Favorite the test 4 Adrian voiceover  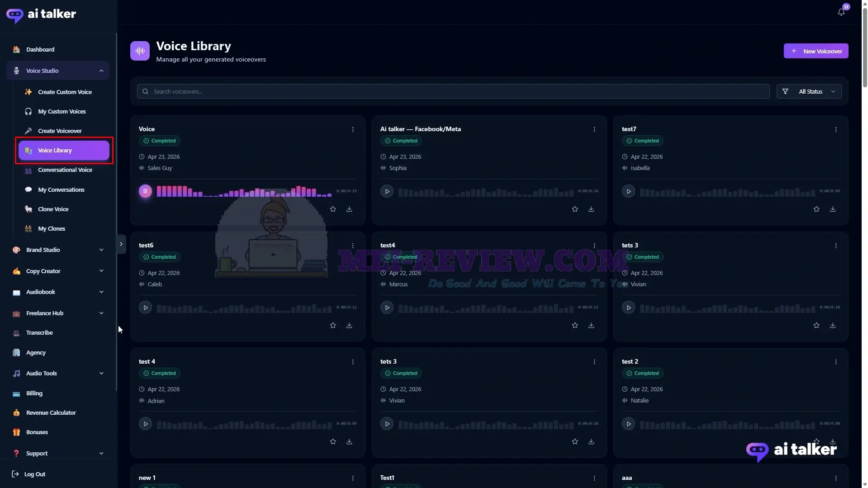click(x=333, y=441)
